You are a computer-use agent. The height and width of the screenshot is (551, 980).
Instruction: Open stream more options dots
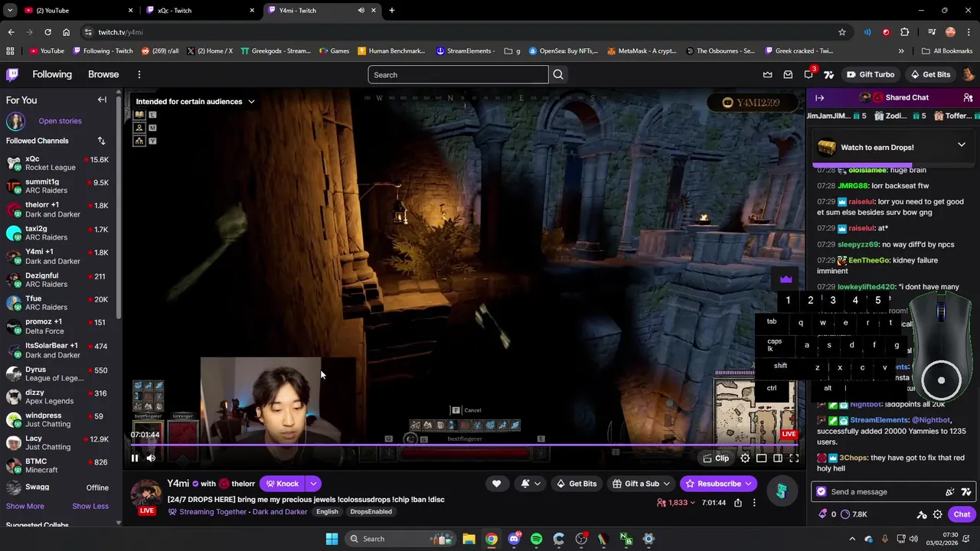[754, 503]
